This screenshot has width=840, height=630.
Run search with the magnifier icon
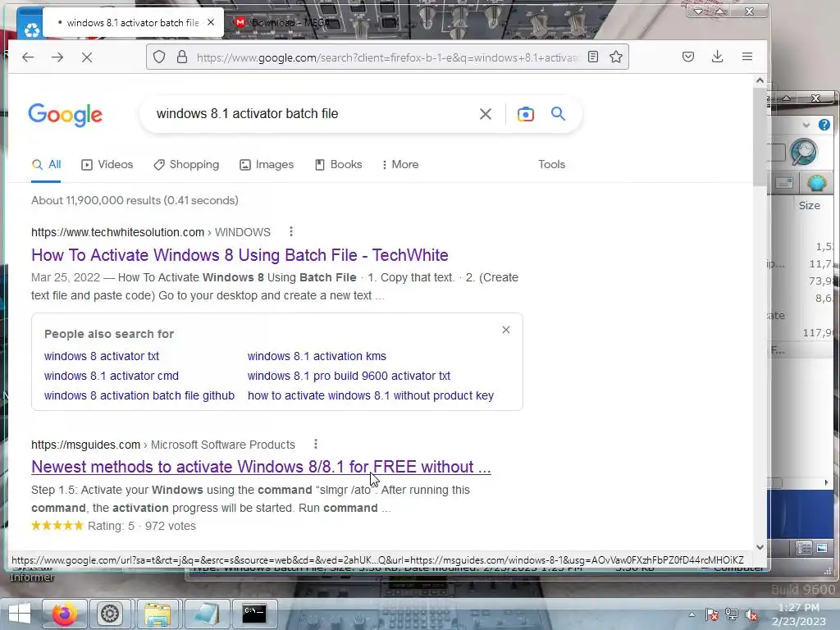pos(558,113)
